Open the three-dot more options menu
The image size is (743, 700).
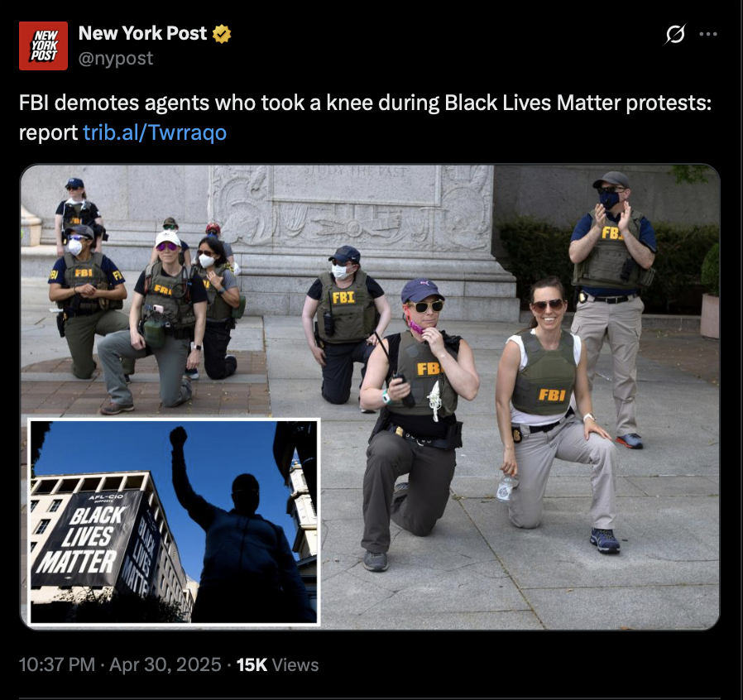pyautogui.click(x=708, y=34)
